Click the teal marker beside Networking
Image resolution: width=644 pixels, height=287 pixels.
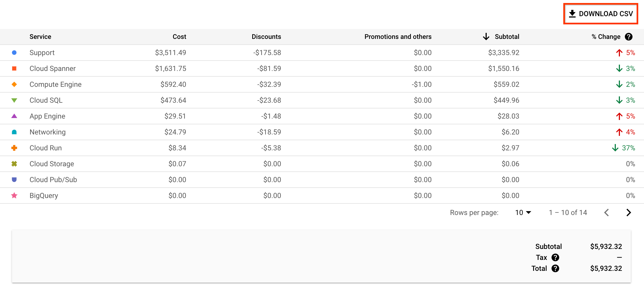tap(14, 132)
